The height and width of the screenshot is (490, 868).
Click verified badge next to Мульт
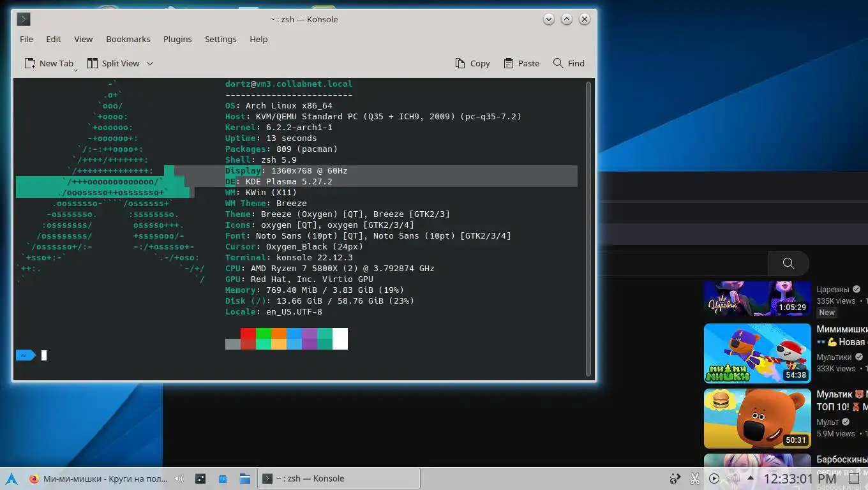click(846, 422)
